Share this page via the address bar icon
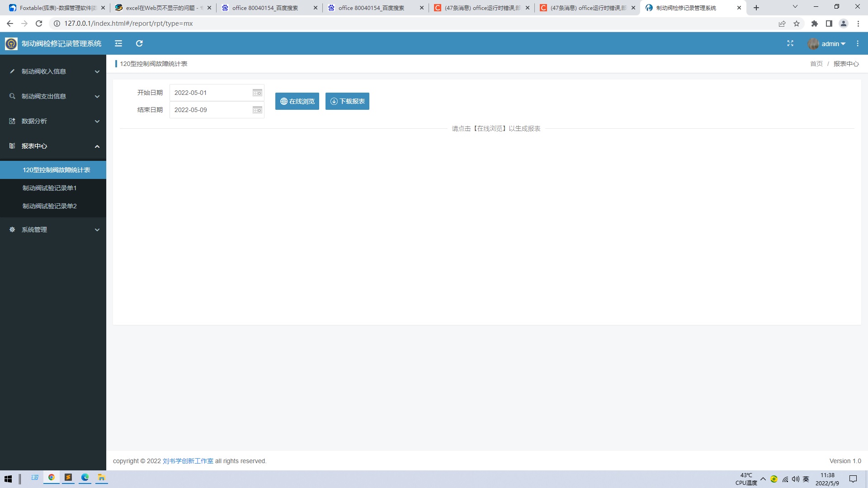The image size is (868, 488). 782,23
